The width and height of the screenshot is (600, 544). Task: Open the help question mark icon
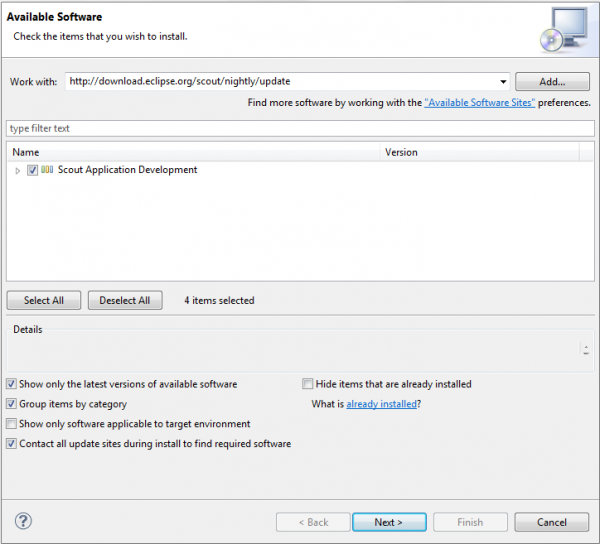[23, 521]
